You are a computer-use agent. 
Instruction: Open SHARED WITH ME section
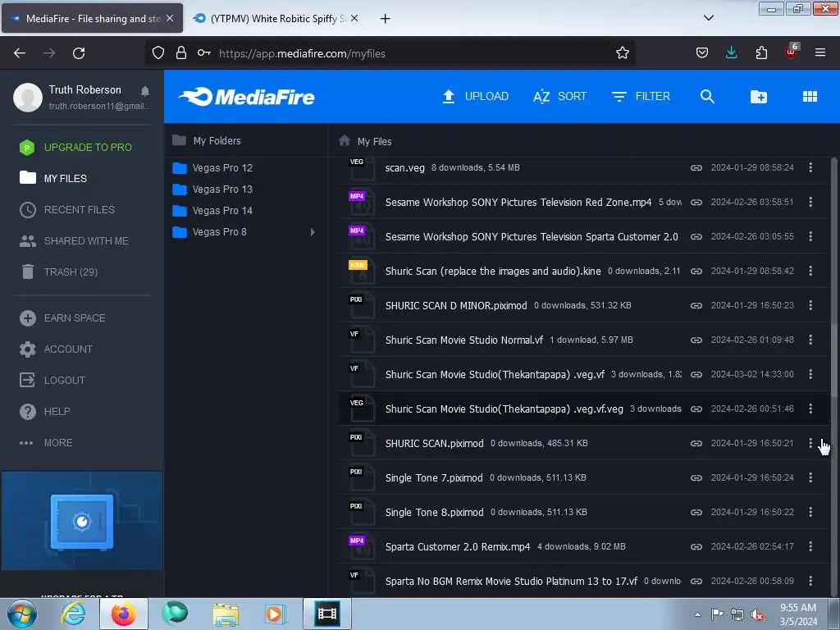tap(74, 241)
